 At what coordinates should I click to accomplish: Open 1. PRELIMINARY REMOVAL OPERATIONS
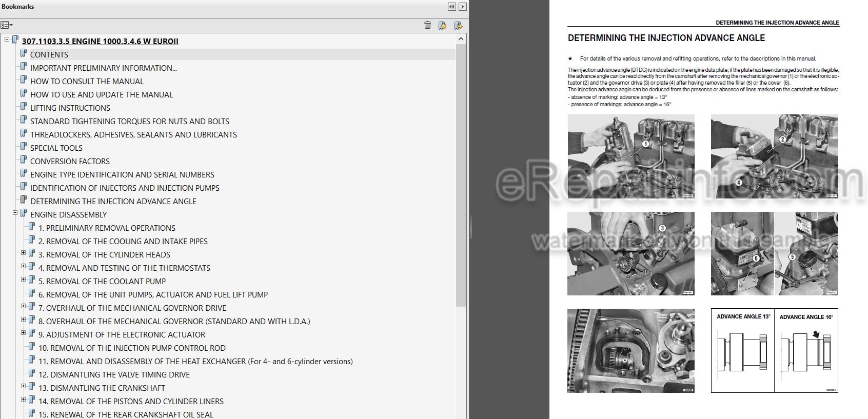tap(107, 228)
